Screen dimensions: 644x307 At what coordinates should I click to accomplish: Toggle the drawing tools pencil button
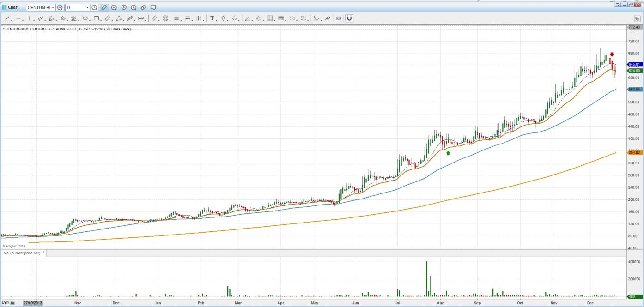pos(104,7)
